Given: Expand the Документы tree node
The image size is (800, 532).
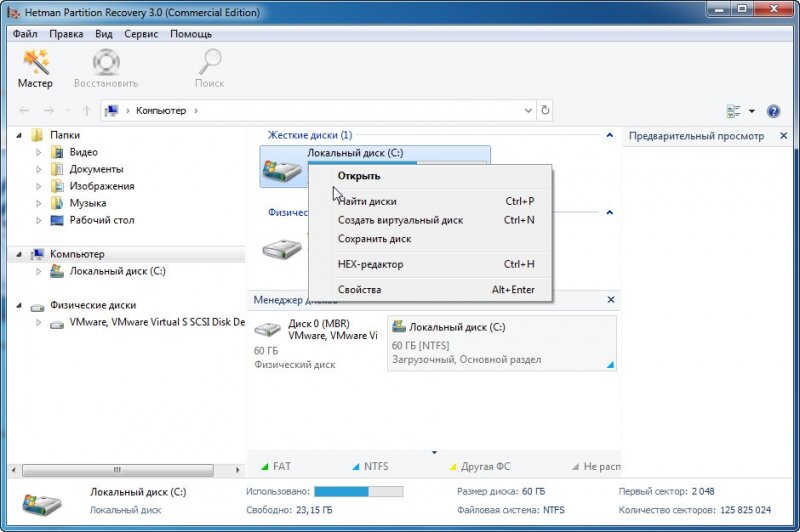Looking at the screenshot, I should [x=39, y=169].
